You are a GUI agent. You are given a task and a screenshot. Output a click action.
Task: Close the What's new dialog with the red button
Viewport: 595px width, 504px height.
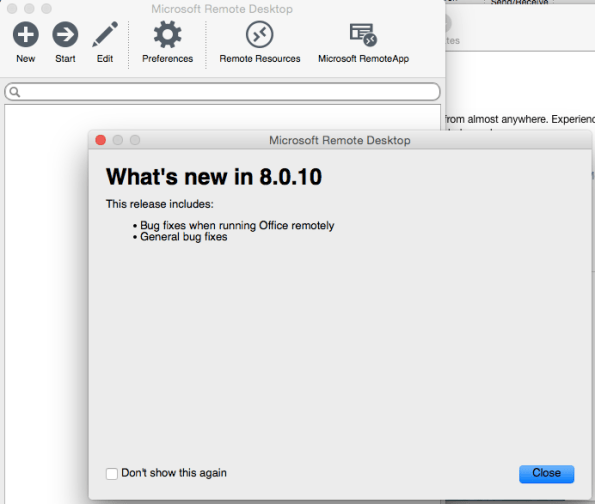[101, 140]
